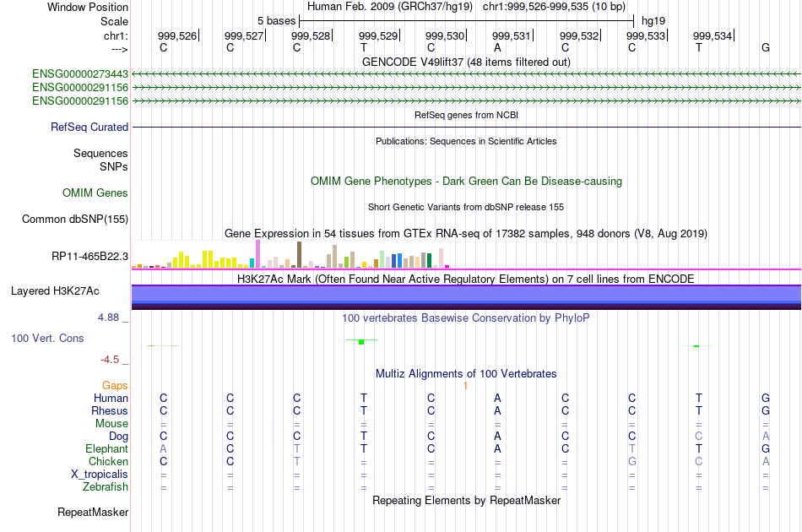The image size is (802, 532).
Task: Select the ENSG00000273443 gene label
Action: [x=80, y=74]
